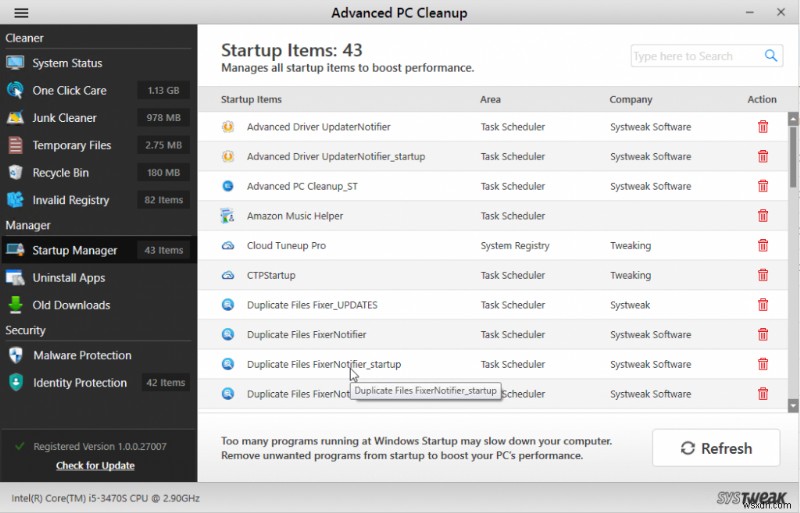The height and width of the screenshot is (513, 800).
Task: Go to Junk Cleaner
Action: pyautogui.click(x=64, y=118)
